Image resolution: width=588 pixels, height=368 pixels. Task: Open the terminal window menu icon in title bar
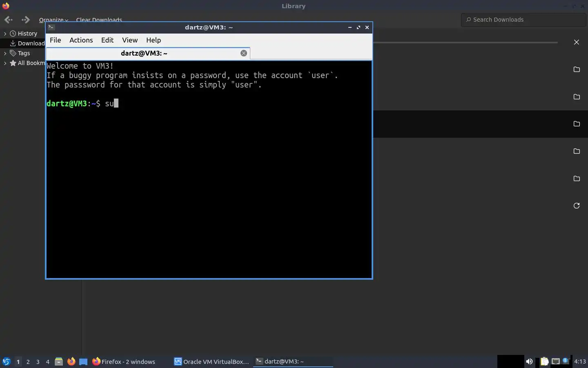click(x=51, y=27)
